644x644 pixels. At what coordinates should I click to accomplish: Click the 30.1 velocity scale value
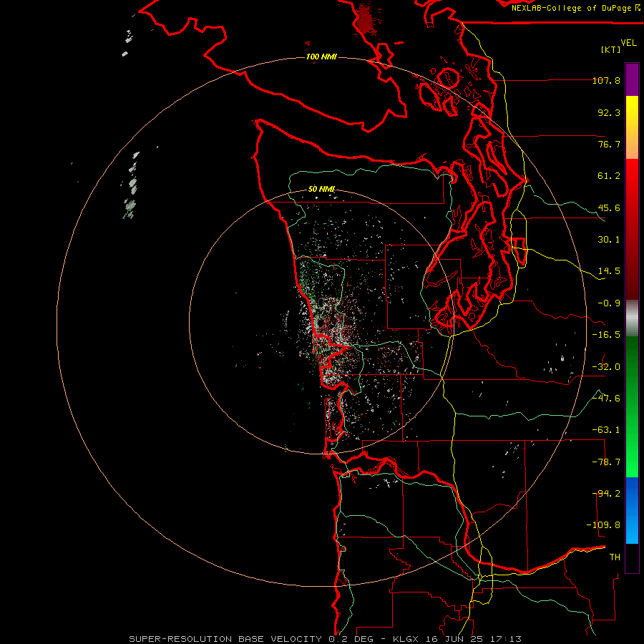609,240
